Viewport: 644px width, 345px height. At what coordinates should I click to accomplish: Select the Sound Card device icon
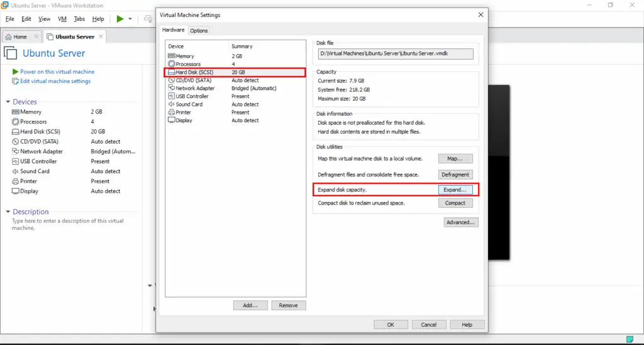click(172, 104)
